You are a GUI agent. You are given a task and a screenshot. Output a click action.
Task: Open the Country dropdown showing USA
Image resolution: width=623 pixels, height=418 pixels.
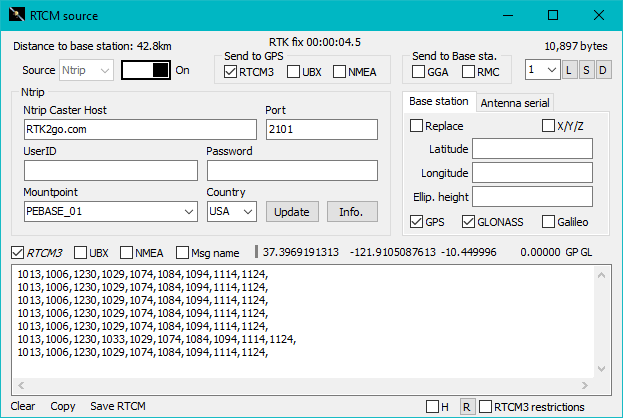point(232,211)
